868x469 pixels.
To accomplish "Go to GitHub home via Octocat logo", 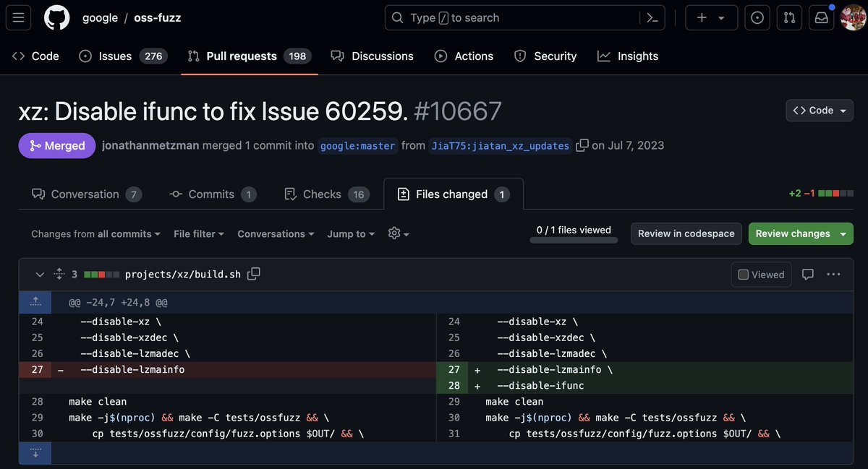I will [x=56, y=18].
